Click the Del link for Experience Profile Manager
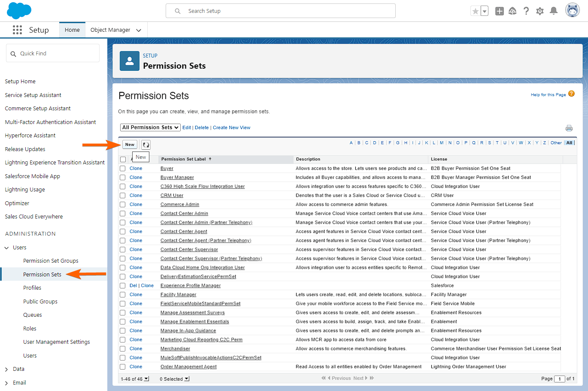This screenshot has width=588, height=391. pos(133,285)
